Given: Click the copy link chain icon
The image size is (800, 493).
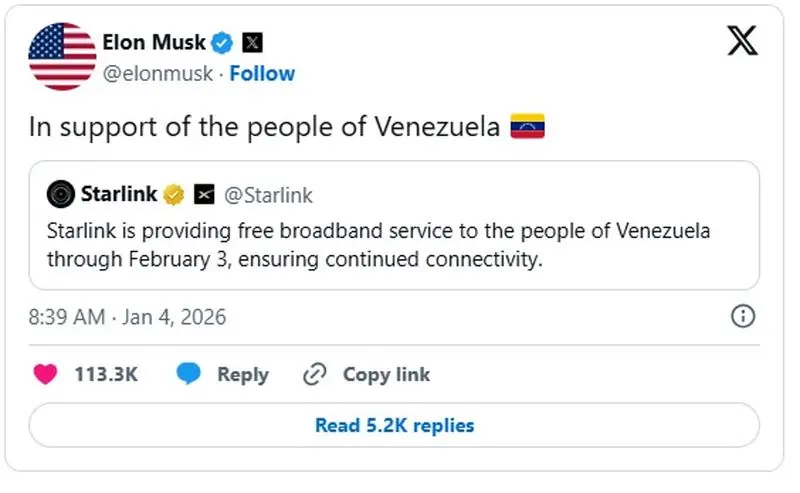Looking at the screenshot, I should point(315,374).
